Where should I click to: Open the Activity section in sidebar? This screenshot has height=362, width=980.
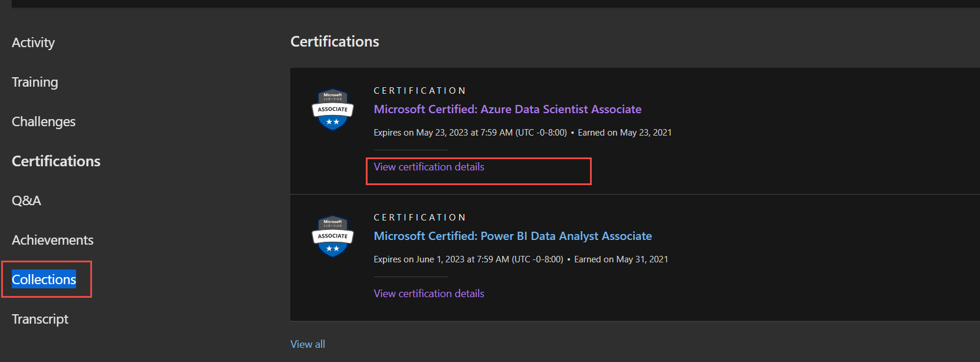point(33,42)
